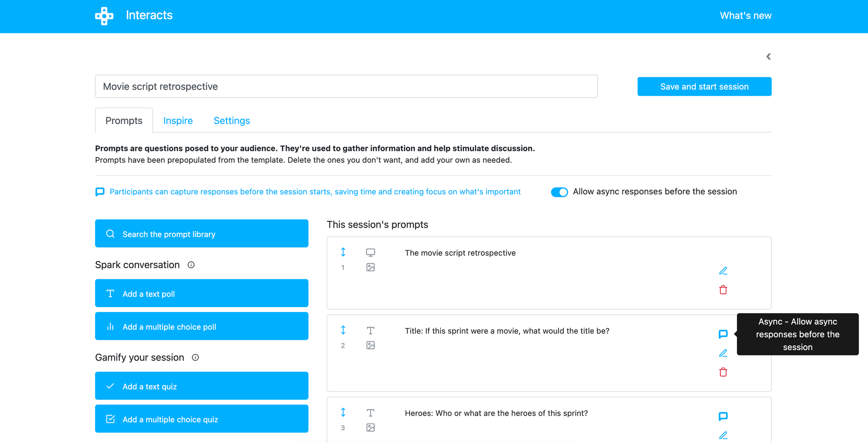
Task: Edit the Title prompt with pencil icon
Action: [723, 353]
